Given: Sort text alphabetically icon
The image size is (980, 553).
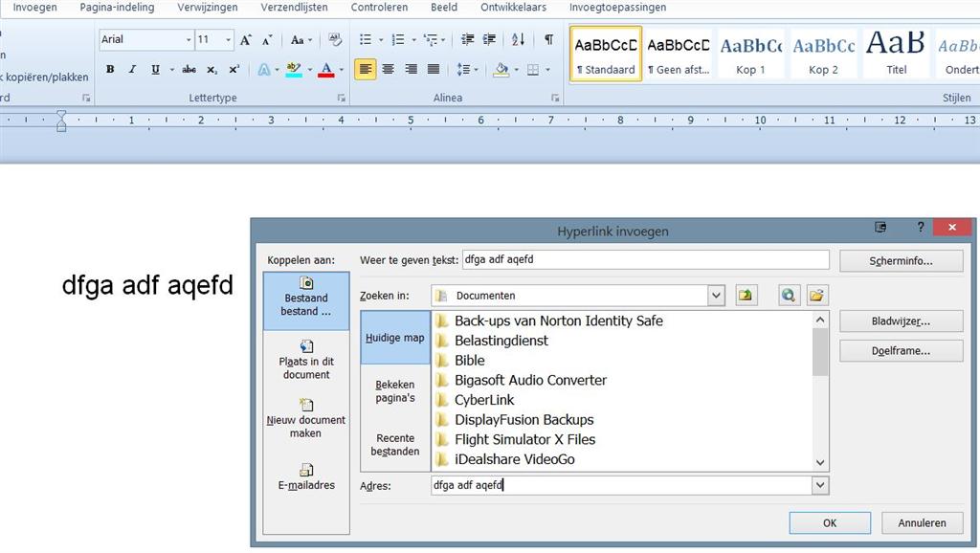Looking at the screenshot, I should point(518,39).
